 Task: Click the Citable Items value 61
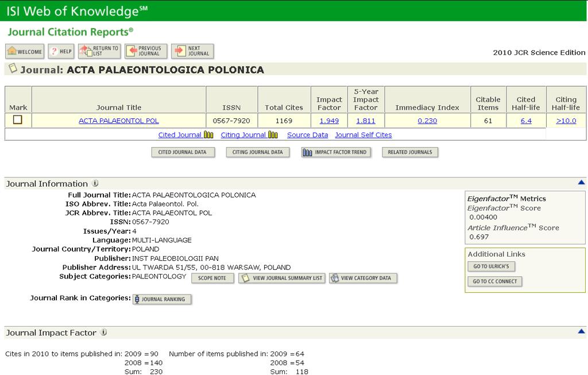click(x=488, y=121)
